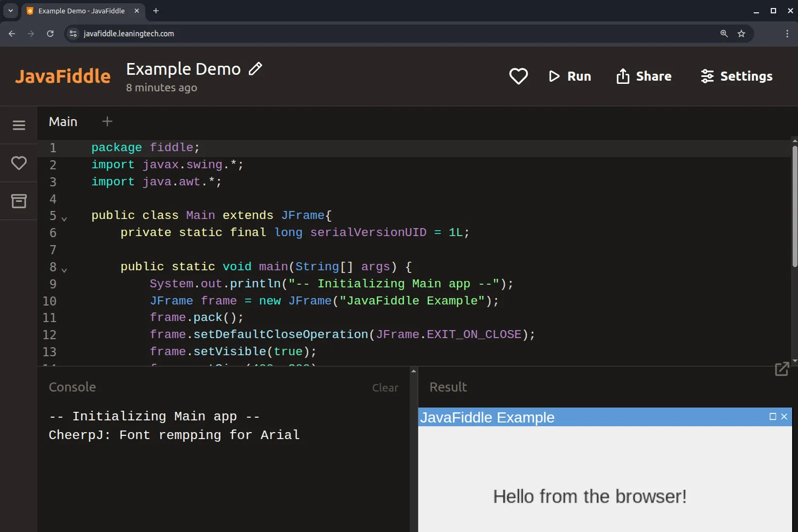Open the archive icon in the sidebar

coord(19,201)
